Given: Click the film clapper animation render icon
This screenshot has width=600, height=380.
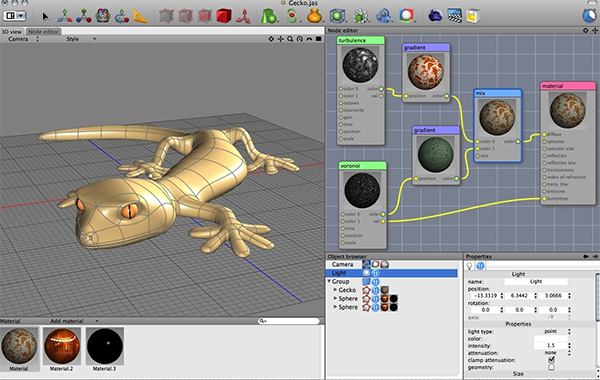Looking at the screenshot, I should 454,15.
